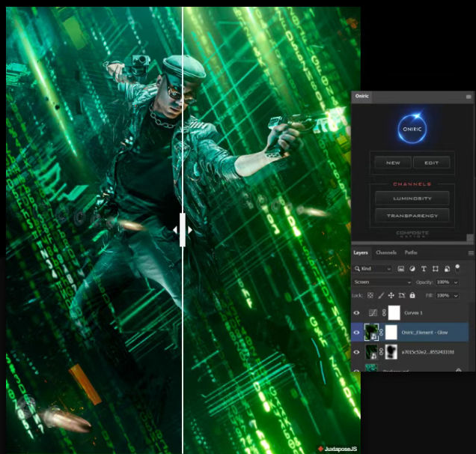This screenshot has height=454, width=476.
Task: Open the Kind filter type dropdown
Action: coord(373,268)
